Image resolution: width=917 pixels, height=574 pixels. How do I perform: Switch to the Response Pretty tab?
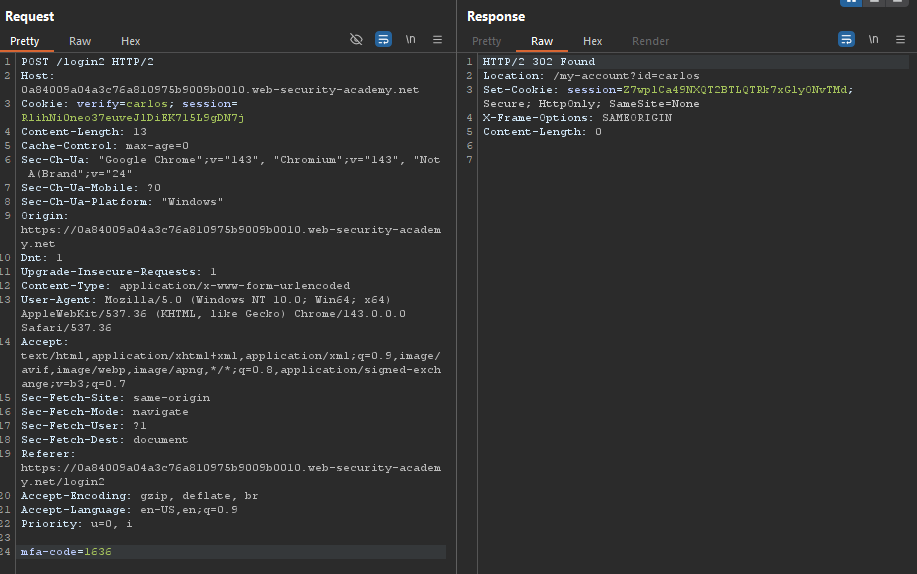click(x=487, y=41)
